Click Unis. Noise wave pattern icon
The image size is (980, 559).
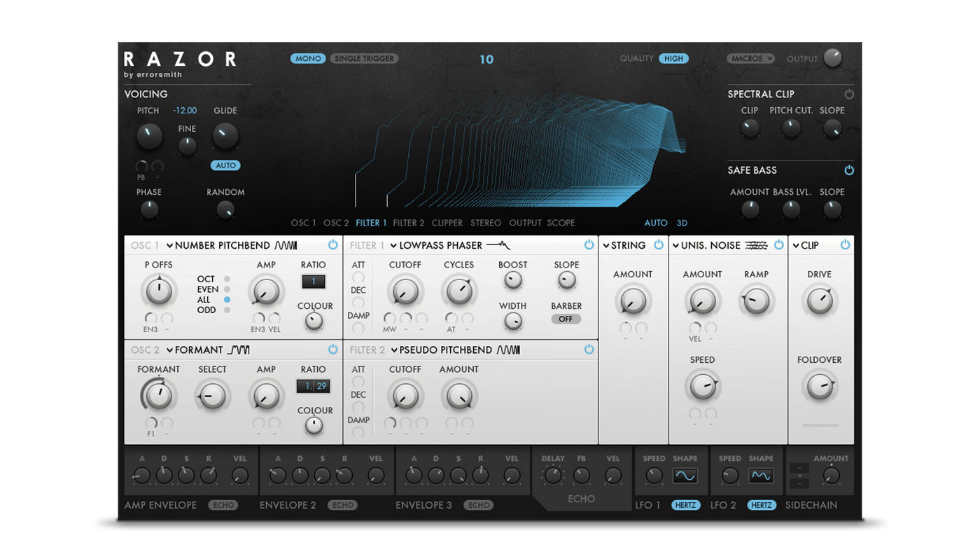pos(756,245)
